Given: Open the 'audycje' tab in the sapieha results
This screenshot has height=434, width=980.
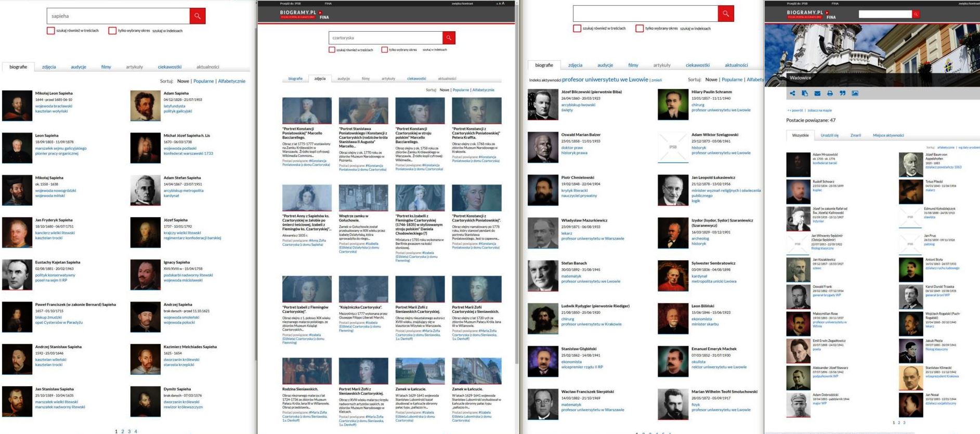Looking at the screenshot, I should (79, 67).
